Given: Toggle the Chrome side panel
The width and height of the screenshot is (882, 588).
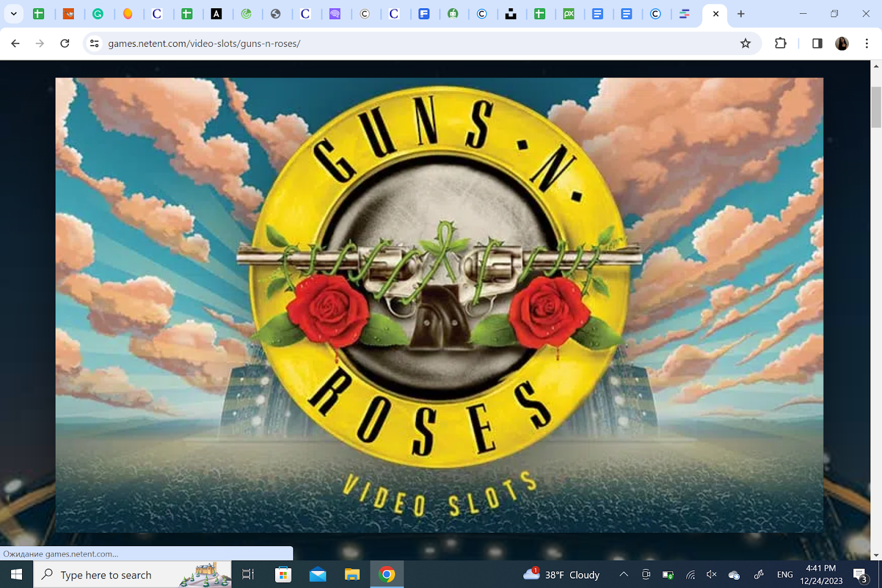Looking at the screenshot, I should pyautogui.click(x=817, y=43).
